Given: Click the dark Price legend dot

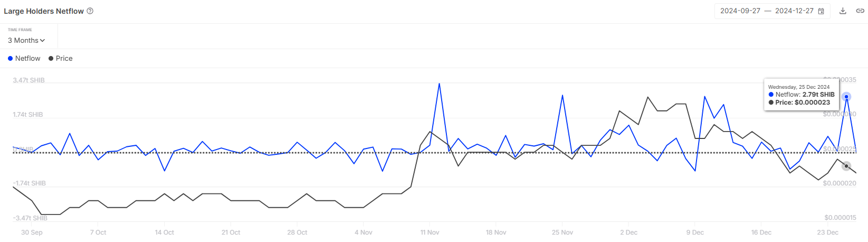Looking at the screenshot, I should pyautogui.click(x=51, y=59).
